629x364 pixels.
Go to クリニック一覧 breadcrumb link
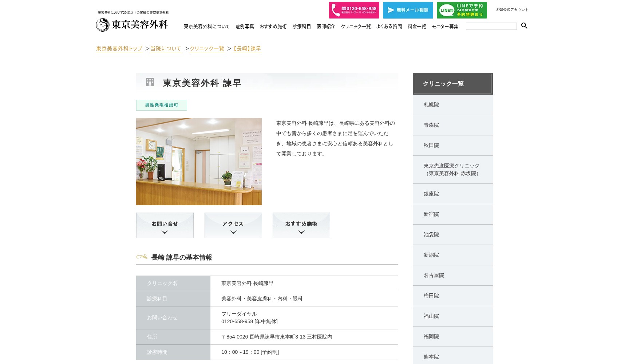[207, 49]
